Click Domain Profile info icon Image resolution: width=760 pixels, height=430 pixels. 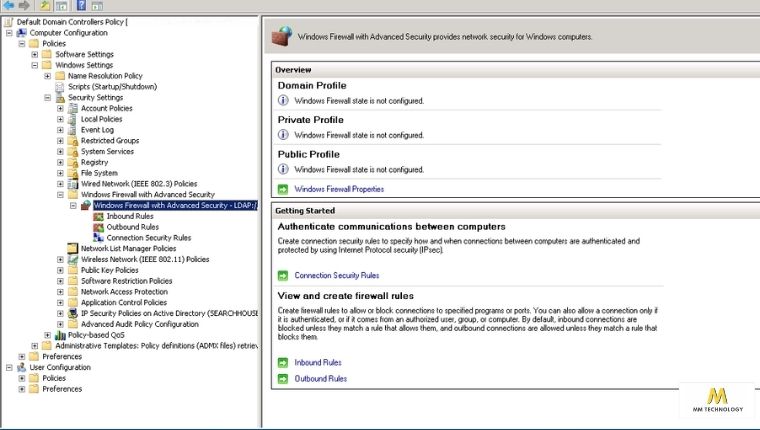pyautogui.click(x=283, y=100)
